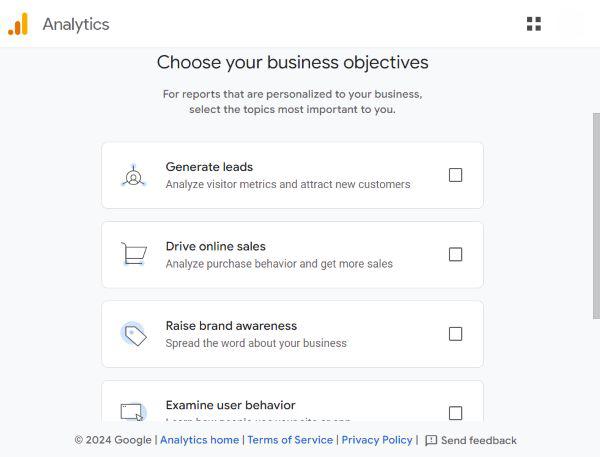This screenshot has width=600, height=457.
Task: Click the Raise brand awareness card title
Action: (x=231, y=326)
